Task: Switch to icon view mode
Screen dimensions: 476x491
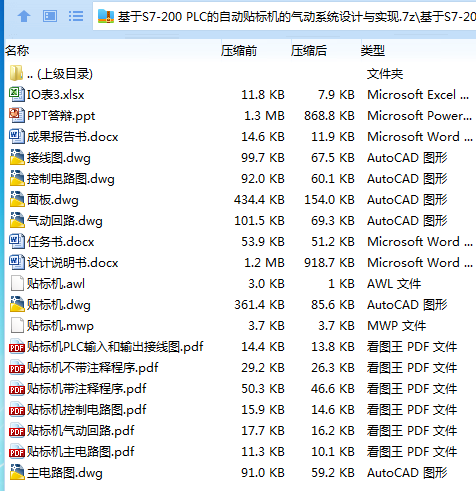Action: tap(50, 16)
